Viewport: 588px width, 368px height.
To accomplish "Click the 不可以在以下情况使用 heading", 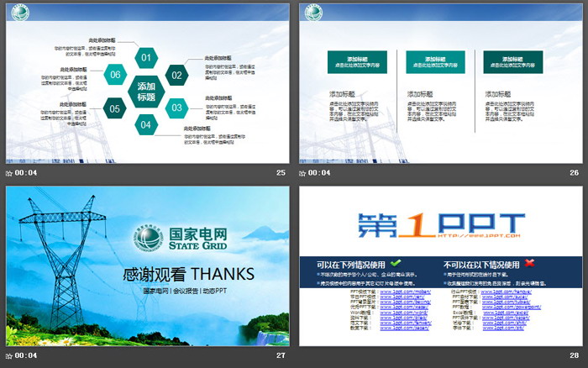I will [x=481, y=265].
